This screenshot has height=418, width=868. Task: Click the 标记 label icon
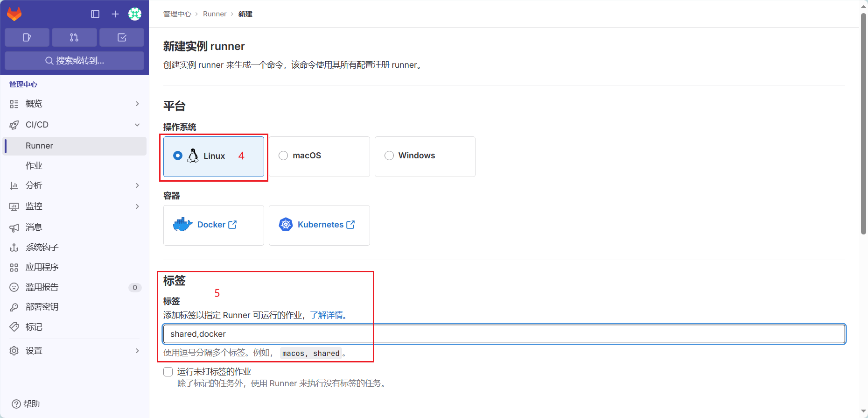pyautogui.click(x=14, y=327)
